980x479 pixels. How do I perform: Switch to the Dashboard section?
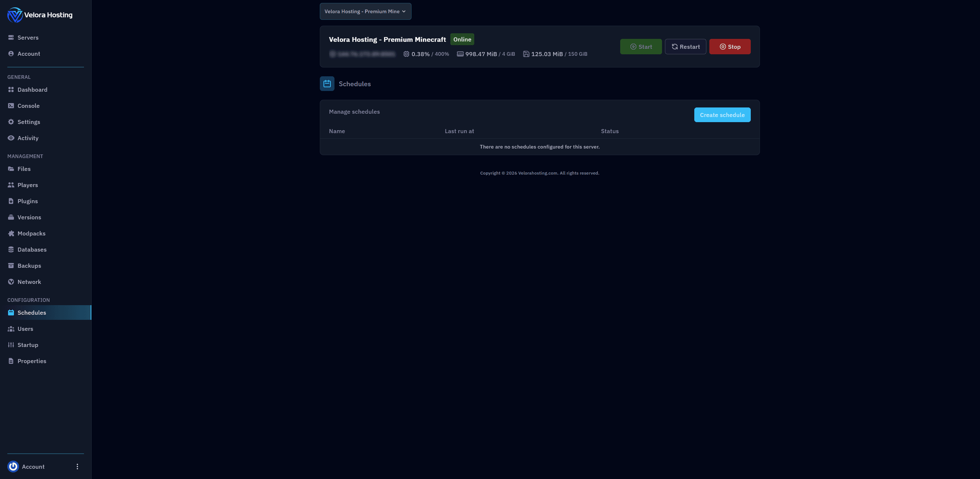[32, 89]
